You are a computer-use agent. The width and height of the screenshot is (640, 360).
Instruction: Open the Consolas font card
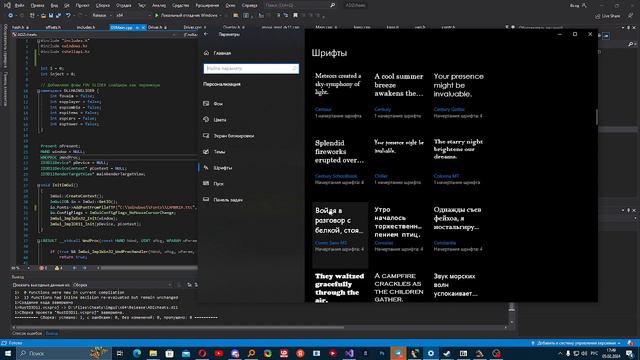399,235
